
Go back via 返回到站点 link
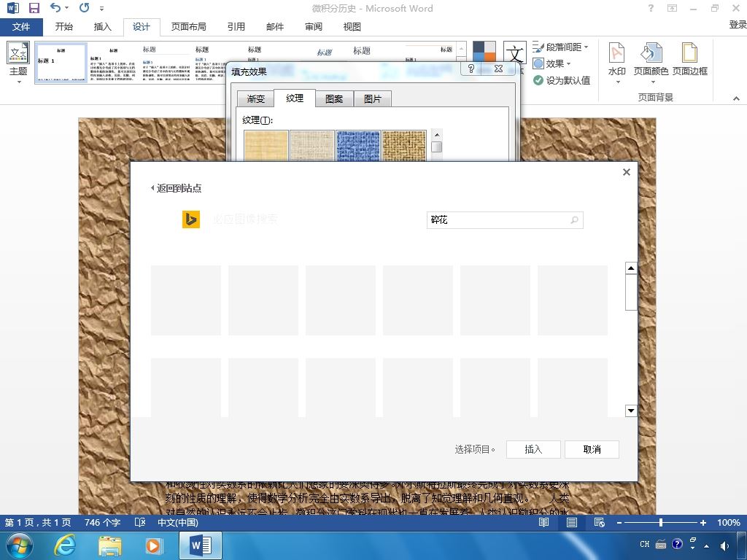pyautogui.click(x=177, y=188)
